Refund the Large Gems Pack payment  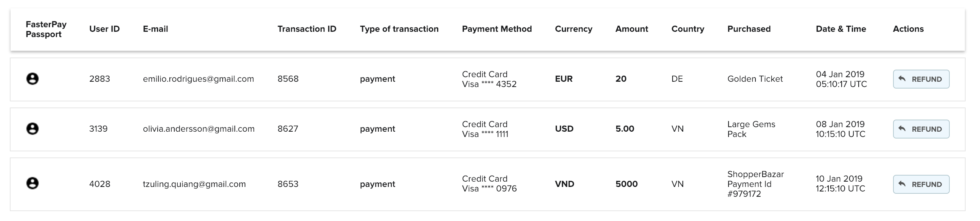(921, 129)
